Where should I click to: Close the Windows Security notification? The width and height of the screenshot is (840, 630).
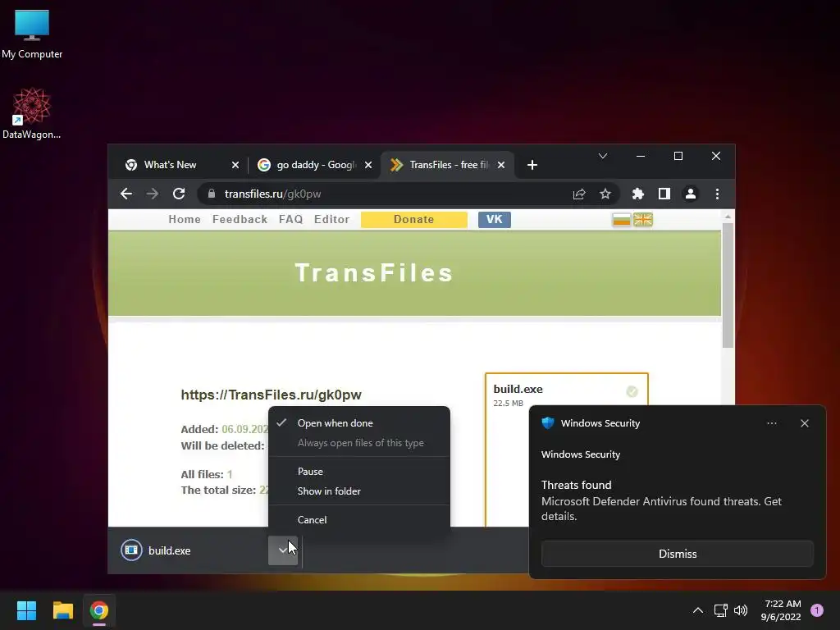pyautogui.click(x=805, y=423)
